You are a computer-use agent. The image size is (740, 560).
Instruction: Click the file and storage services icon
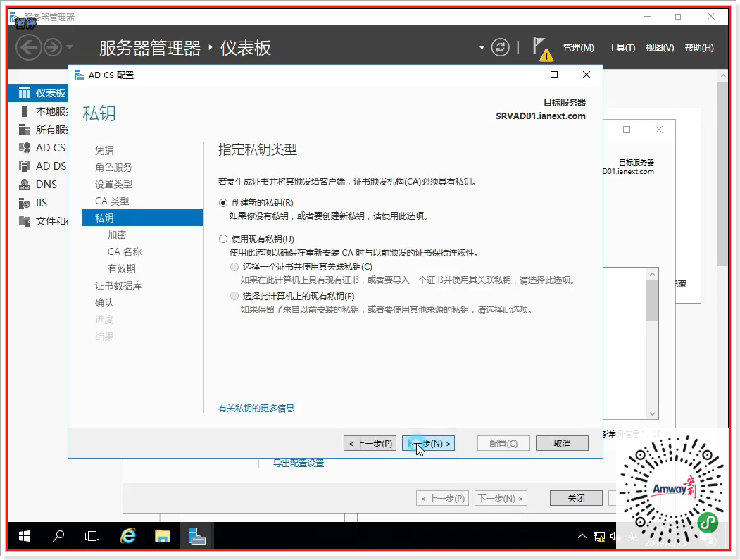coord(25,221)
